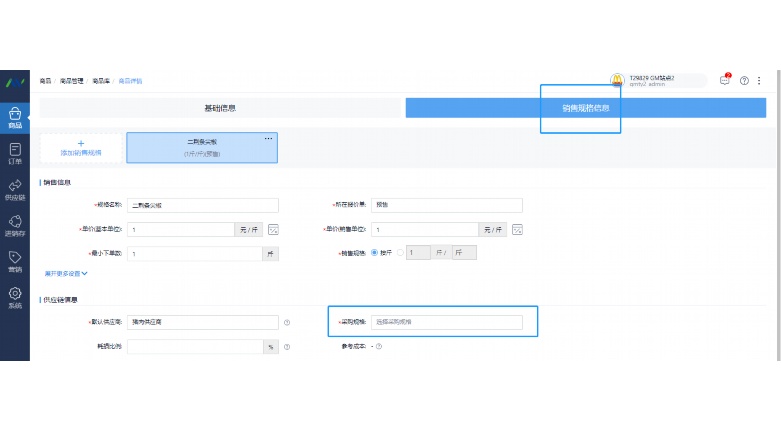Click the 销售信息 section heading

coord(57,182)
